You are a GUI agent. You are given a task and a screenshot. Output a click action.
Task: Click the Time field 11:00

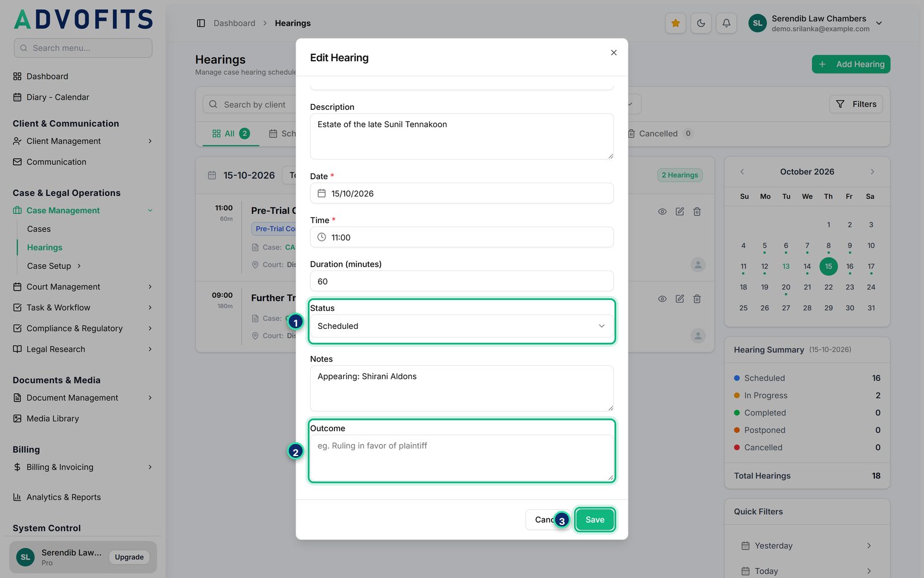point(461,237)
